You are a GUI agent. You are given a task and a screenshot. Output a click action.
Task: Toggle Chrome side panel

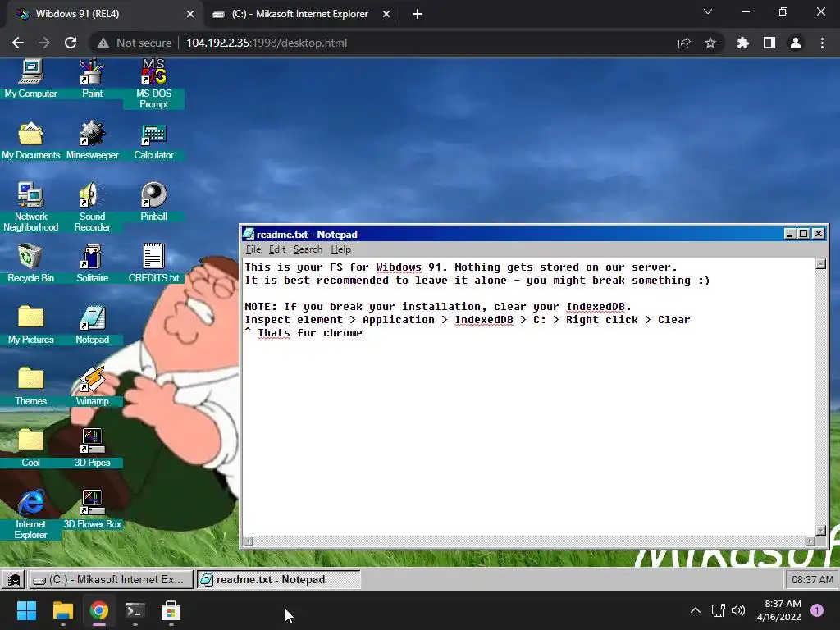769,43
